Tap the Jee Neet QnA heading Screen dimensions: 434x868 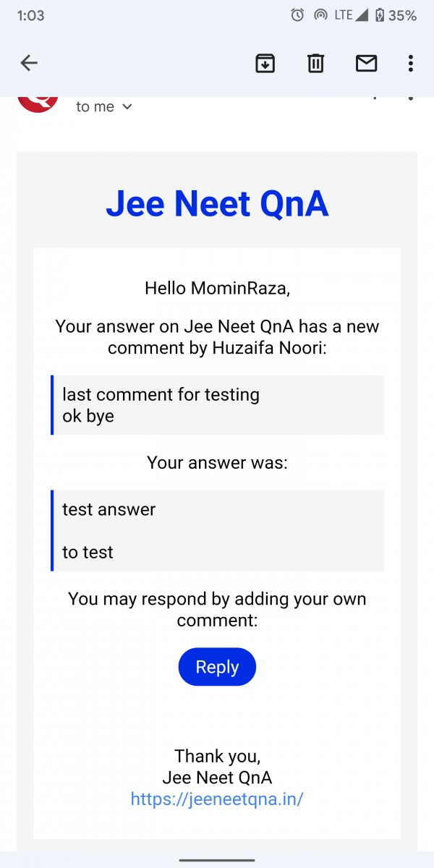[217, 204]
